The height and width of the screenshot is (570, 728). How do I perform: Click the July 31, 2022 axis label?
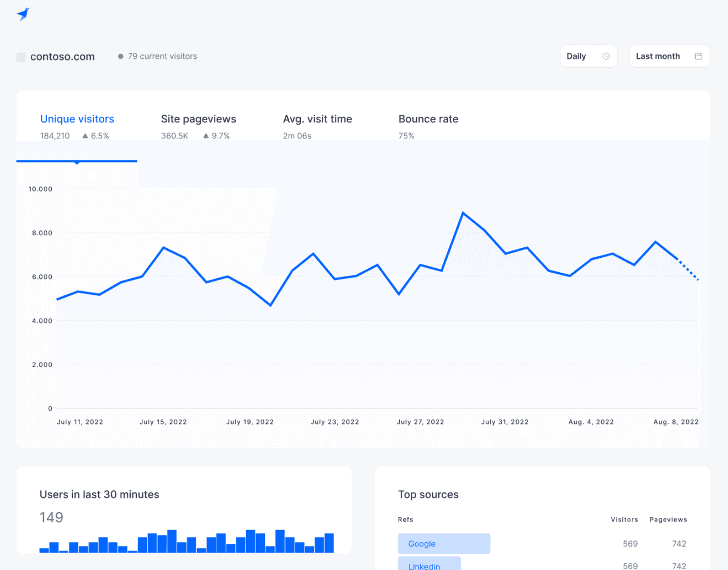pos(505,422)
